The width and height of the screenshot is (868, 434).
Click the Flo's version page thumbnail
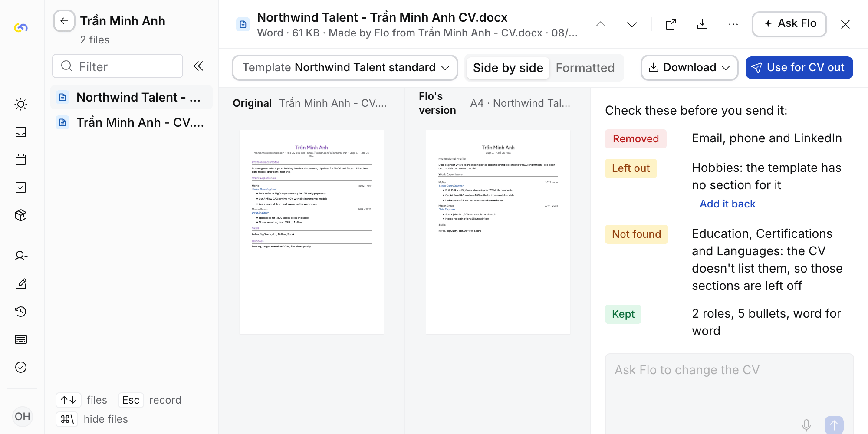[x=498, y=232]
